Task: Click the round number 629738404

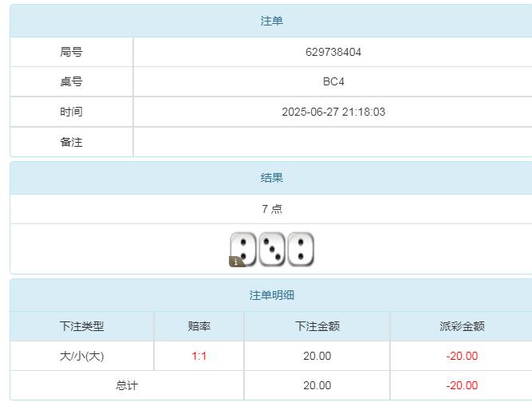Action: (333, 52)
